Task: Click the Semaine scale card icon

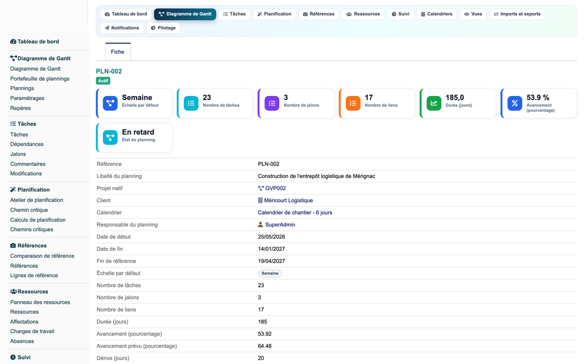Action: [x=110, y=103]
